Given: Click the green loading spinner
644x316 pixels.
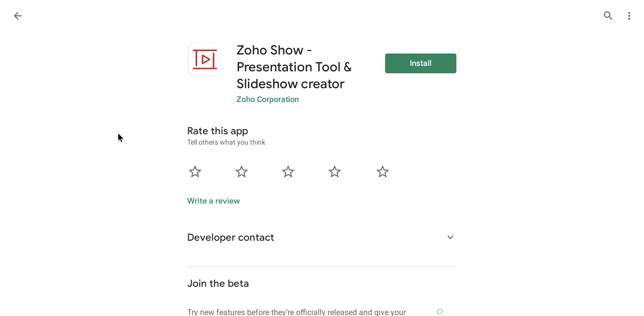Looking at the screenshot, I should [440, 312].
